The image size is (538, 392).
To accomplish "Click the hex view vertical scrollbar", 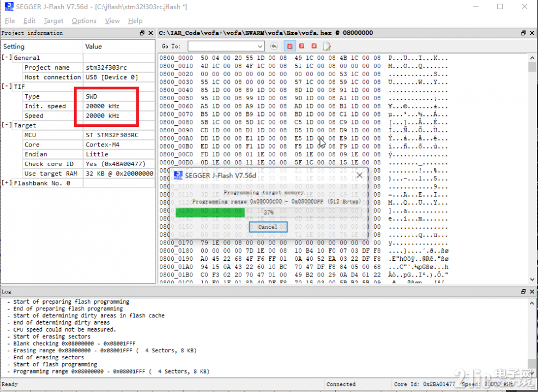I will point(532,168).
